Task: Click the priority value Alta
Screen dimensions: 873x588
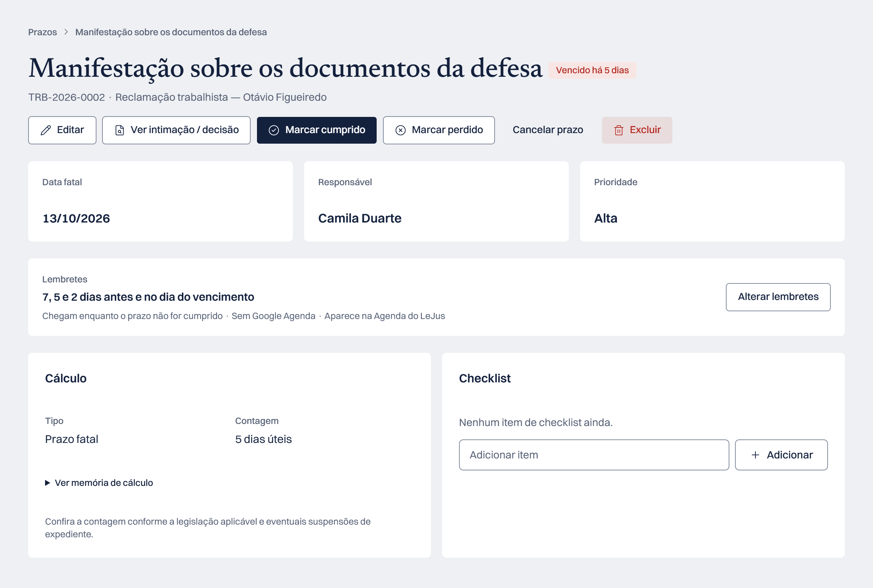Action: click(x=605, y=218)
